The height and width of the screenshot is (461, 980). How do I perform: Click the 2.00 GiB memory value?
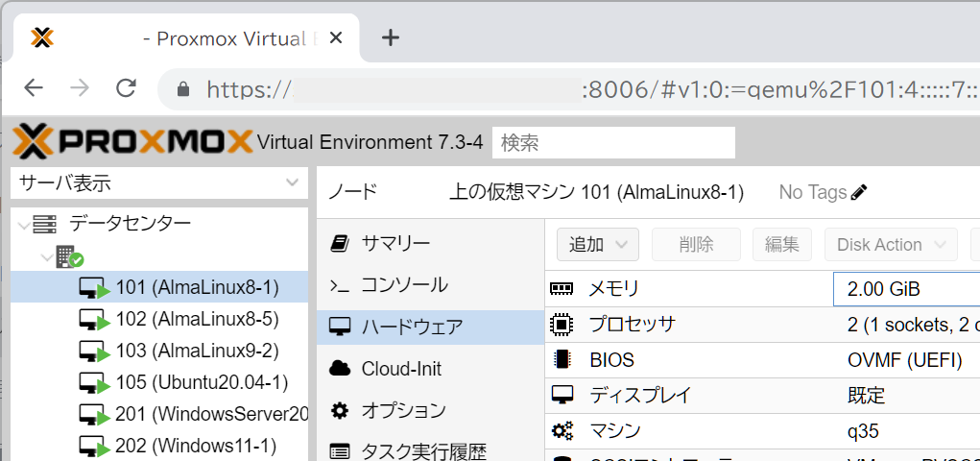pyautogui.click(x=884, y=289)
